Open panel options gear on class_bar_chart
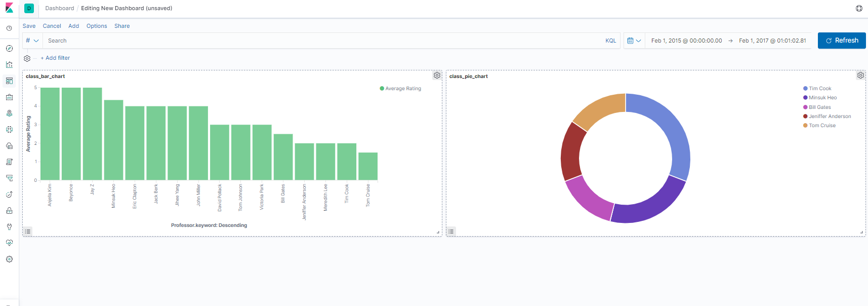Image resolution: width=868 pixels, height=306 pixels. click(437, 75)
